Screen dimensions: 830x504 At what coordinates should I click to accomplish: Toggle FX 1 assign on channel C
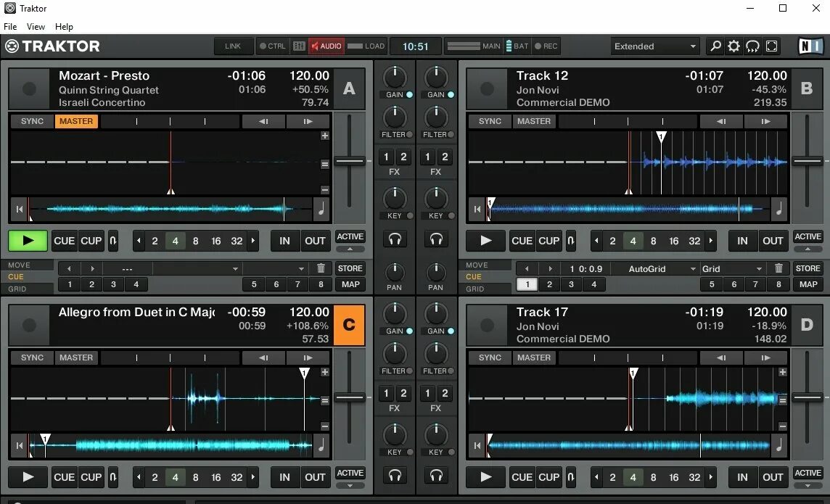386,393
